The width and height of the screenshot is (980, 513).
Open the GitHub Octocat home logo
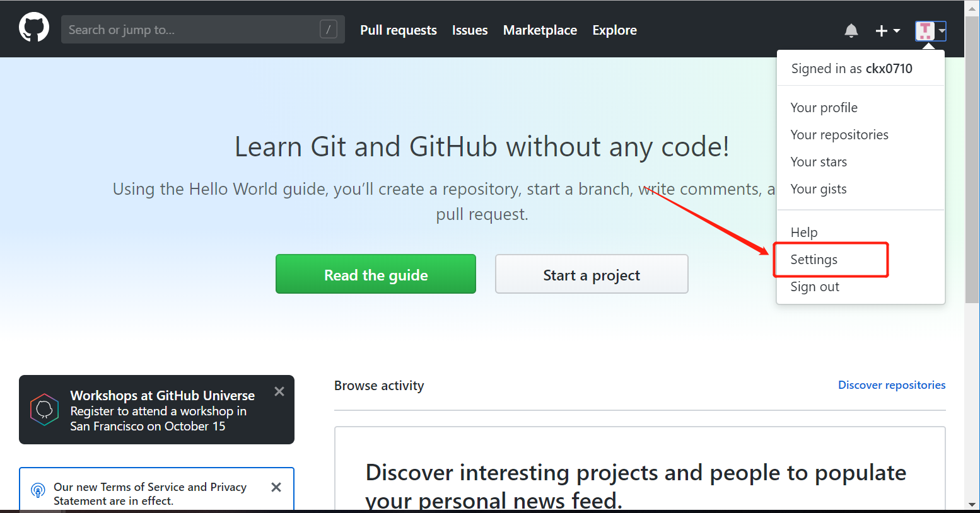(x=34, y=28)
